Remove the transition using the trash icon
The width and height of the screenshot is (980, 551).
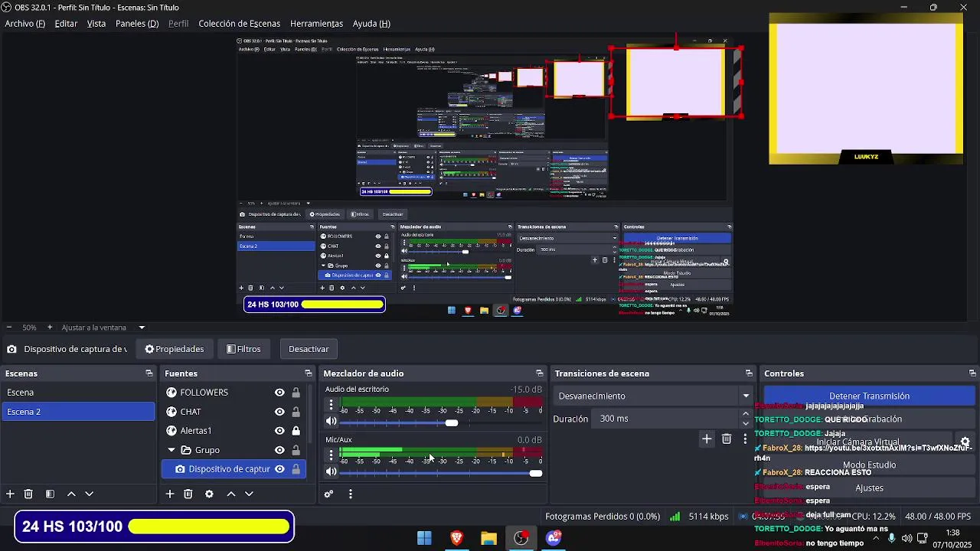point(727,439)
